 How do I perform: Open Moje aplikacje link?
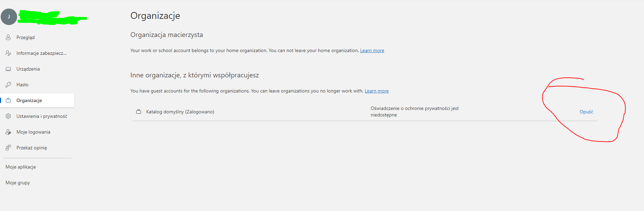[21, 167]
